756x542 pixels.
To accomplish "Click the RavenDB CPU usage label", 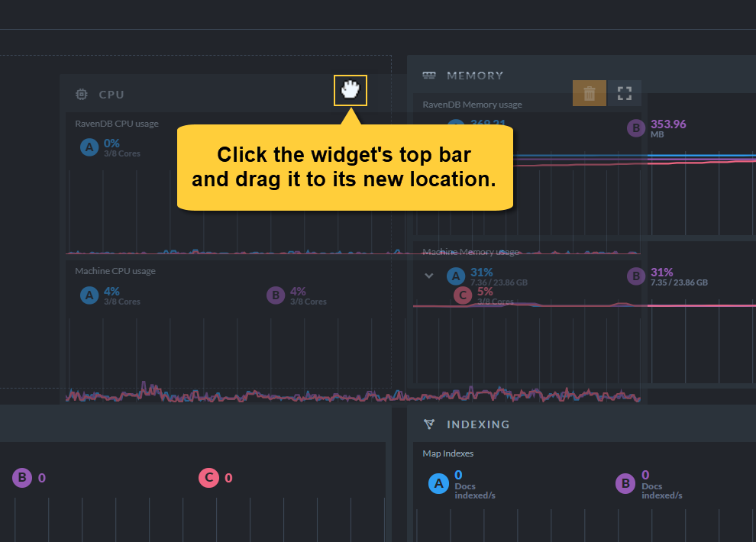I will pos(117,124).
